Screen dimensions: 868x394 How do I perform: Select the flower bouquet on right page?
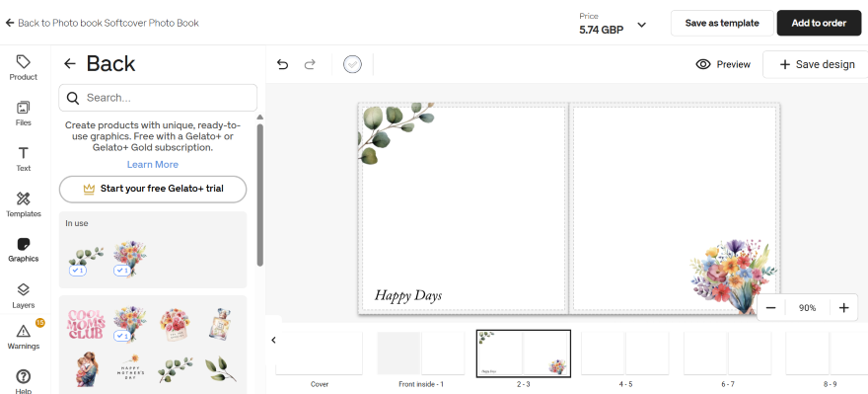[733, 276]
